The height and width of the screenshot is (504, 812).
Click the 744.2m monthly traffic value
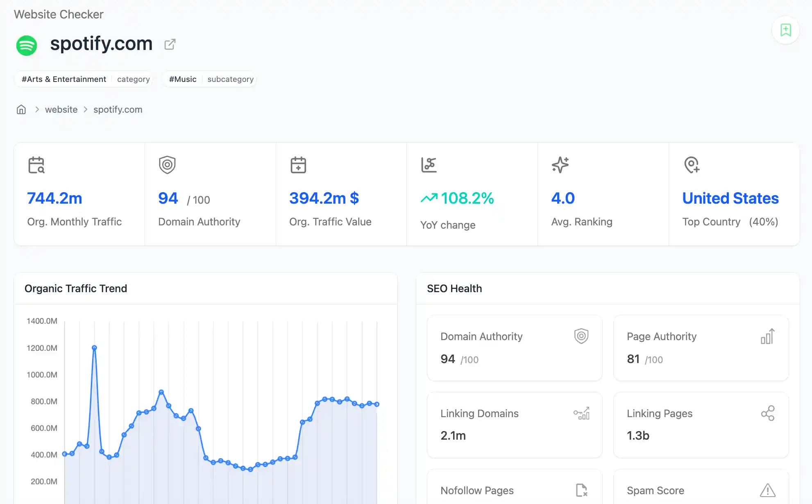[x=54, y=198]
